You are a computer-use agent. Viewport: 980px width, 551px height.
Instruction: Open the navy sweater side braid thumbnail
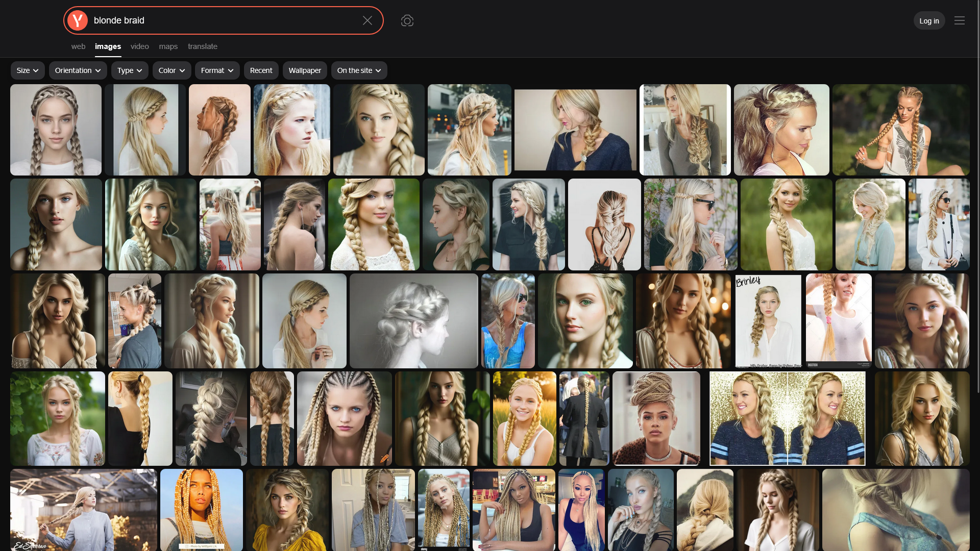click(x=575, y=130)
